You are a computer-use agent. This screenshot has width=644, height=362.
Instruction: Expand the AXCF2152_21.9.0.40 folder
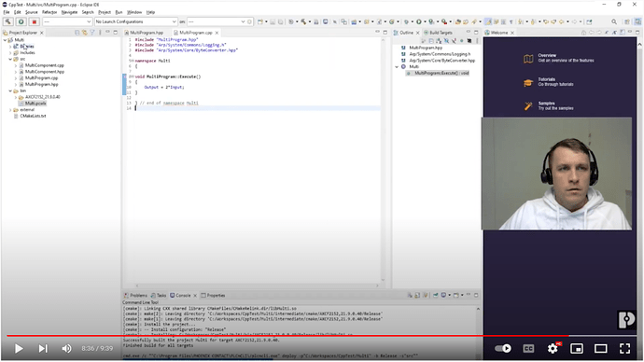pos(16,97)
